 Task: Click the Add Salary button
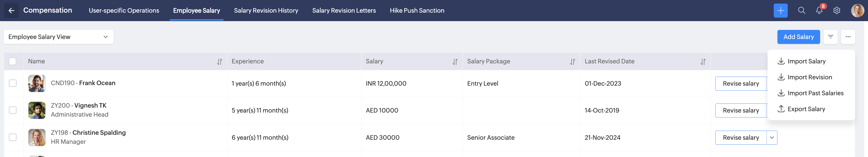(x=798, y=37)
